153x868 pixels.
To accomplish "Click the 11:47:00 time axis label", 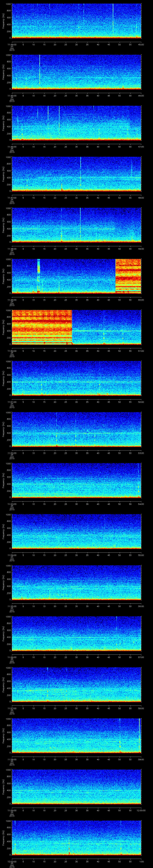I will point(12,198).
